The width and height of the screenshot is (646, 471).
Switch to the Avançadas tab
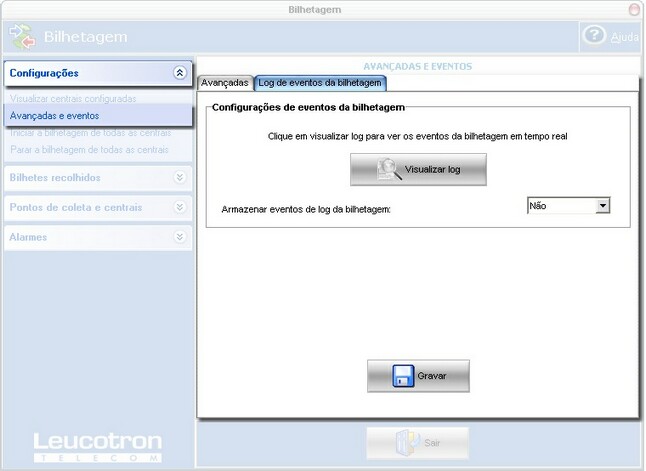[225, 83]
